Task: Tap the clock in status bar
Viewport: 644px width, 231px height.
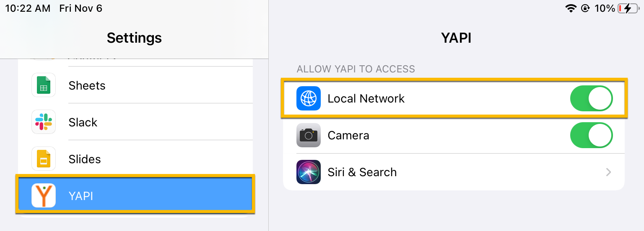Action: click(x=28, y=8)
